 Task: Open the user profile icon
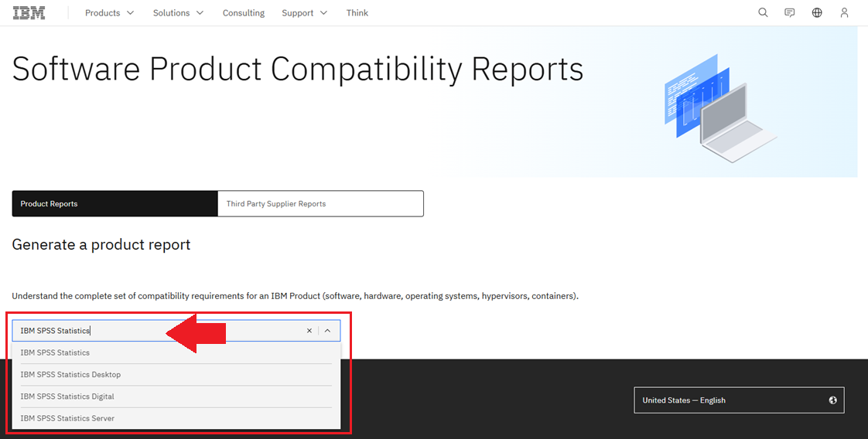844,12
